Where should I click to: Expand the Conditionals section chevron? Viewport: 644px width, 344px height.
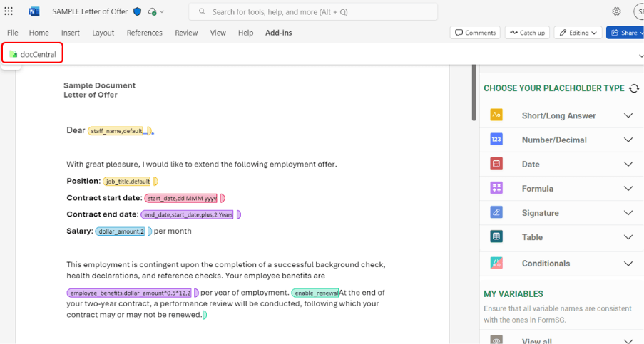pyautogui.click(x=628, y=264)
